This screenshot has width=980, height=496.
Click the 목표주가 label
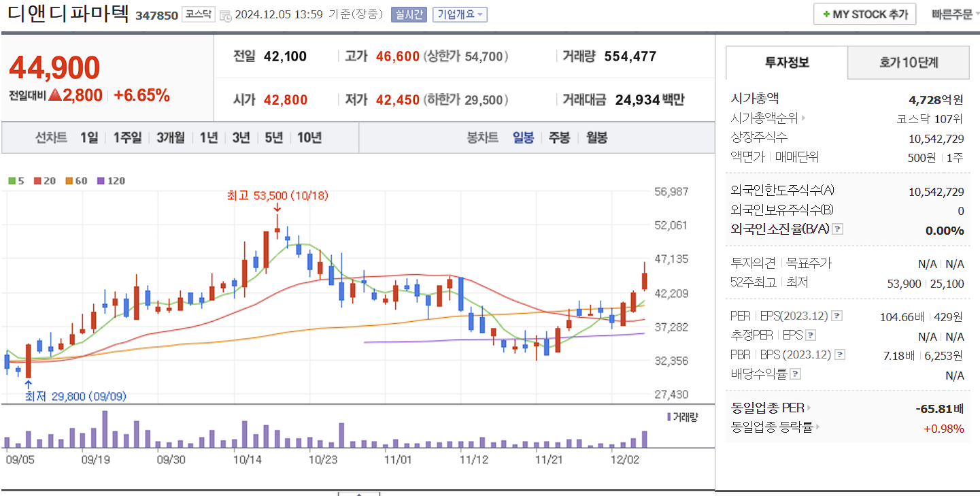coord(809,263)
